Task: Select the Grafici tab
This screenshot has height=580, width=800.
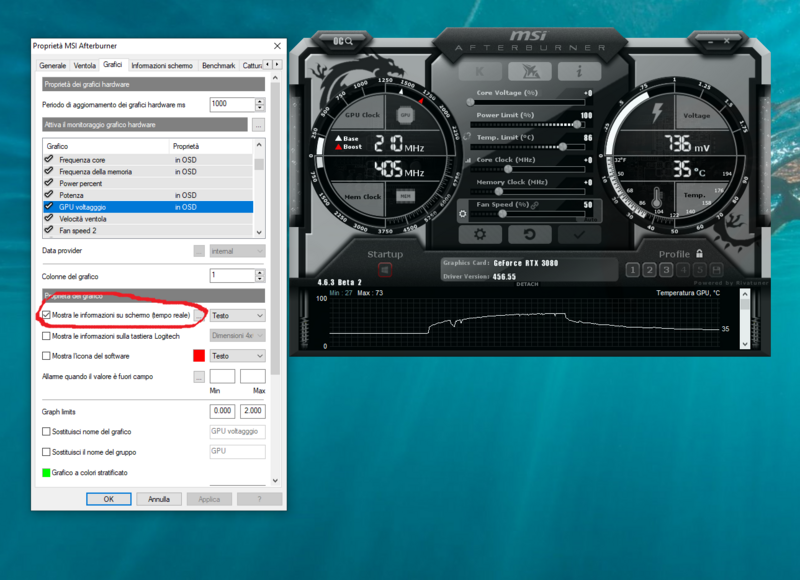Action: coord(112,64)
